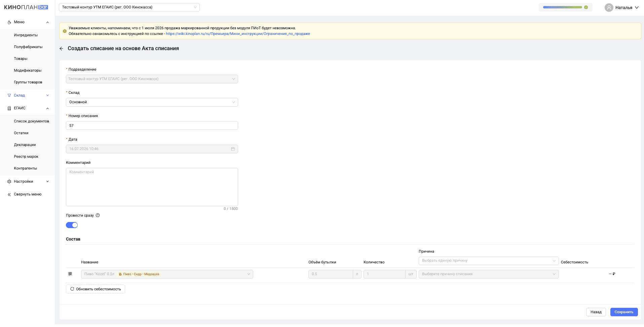Click the Название column header
The image size is (644, 327).
(89, 262)
